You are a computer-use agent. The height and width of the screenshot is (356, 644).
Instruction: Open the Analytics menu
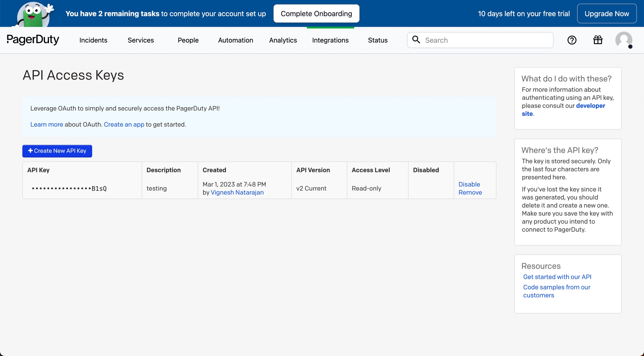tap(283, 40)
